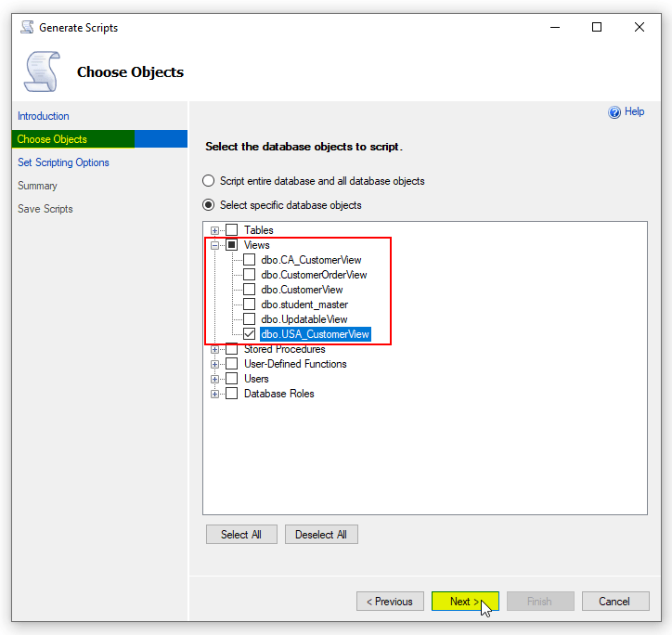Image resolution: width=672 pixels, height=635 pixels.
Task: Check the Tables checkbox
Action: coord(231,230)
